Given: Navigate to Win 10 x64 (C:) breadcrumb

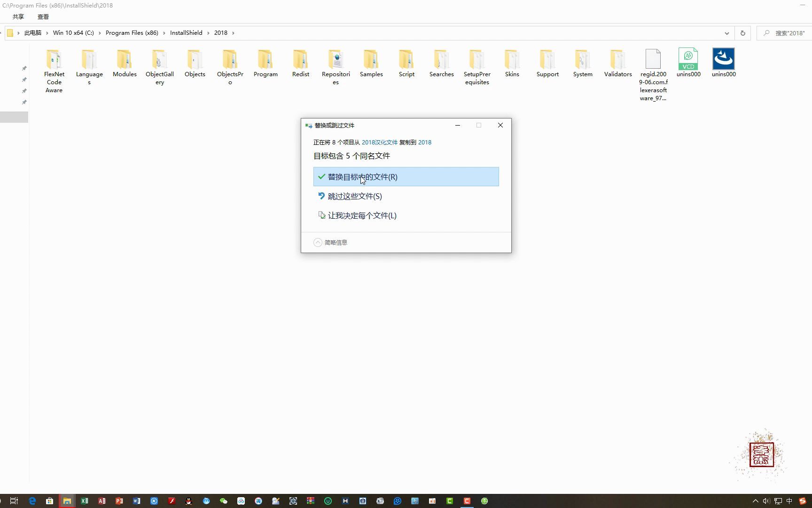Looking at the screenshot, I should [73, 33].
